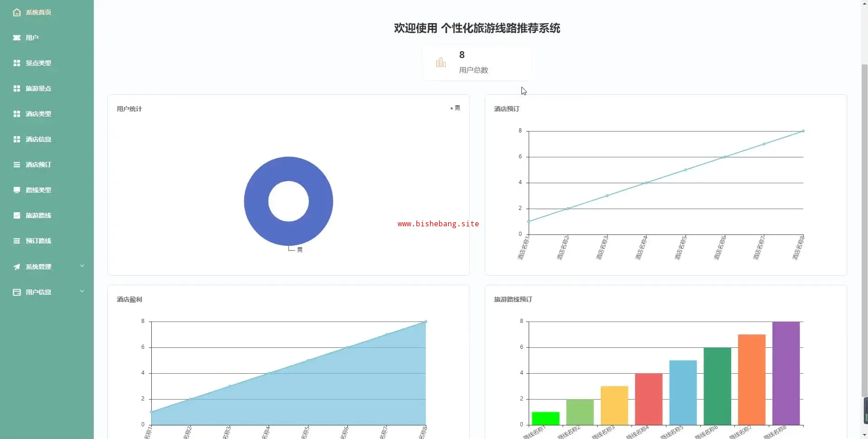Click the 旅游路线预订 chart title
Image resolution: width=868 pixels, height=439 pixels.
click(x=513, y=299)
